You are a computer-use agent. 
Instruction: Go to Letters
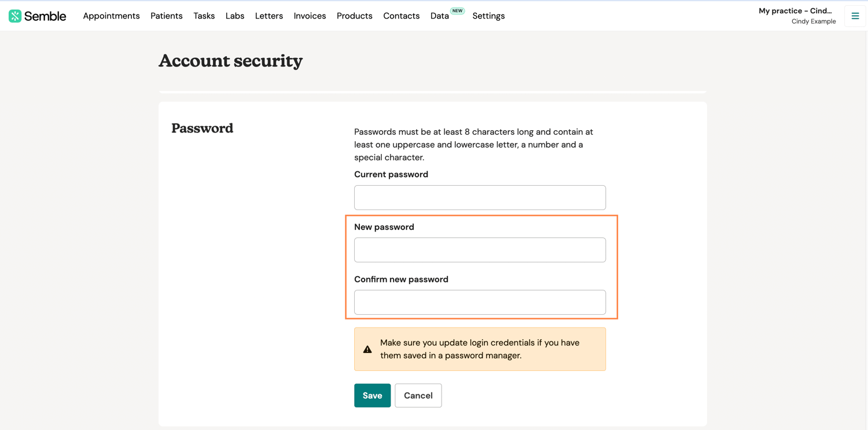pos(269,16)
